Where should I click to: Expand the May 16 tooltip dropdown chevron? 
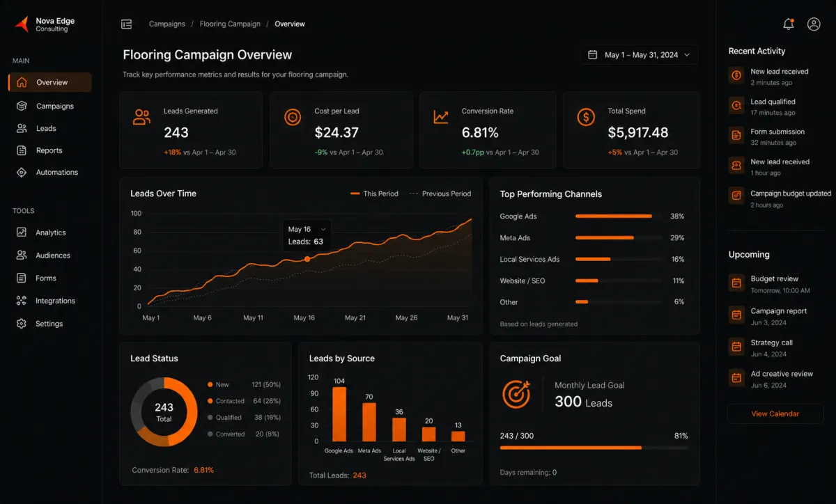[323, 229]
